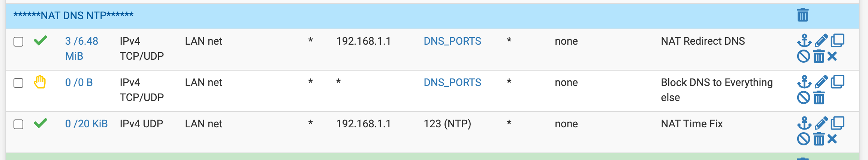
Task: Tick checkbox for Block DNS rule
Action: [x=18, y=83]
